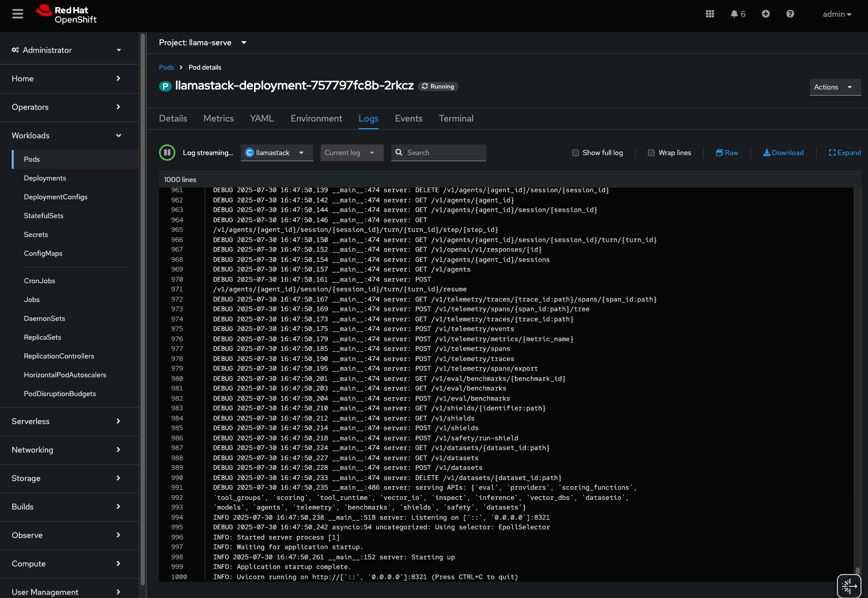Toggle the hamburger navigation menu
This screenshot has height=598, width=868.
[x=18, y=14]
